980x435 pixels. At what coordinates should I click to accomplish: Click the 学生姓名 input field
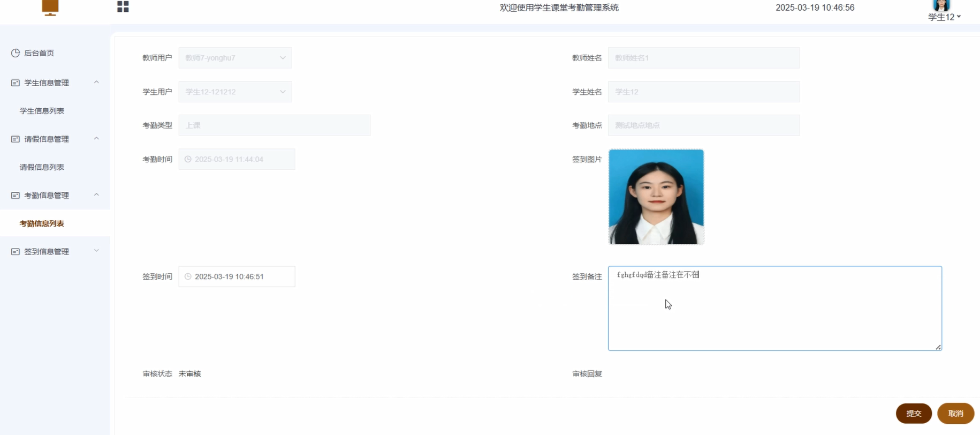click(704, 92)
